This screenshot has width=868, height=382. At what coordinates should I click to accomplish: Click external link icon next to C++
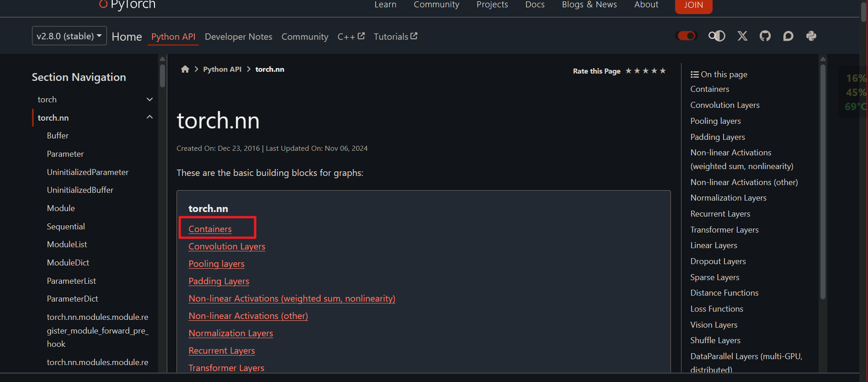coord(361,36)
